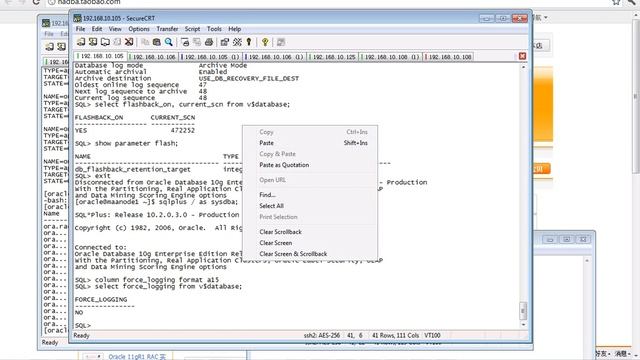Open the File menu

tap(80, 29)
